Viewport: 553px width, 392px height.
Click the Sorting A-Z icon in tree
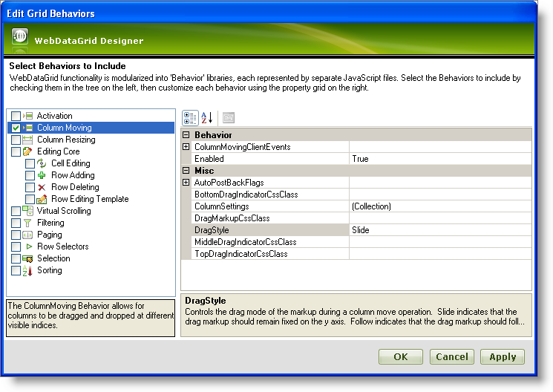(28, 270)
